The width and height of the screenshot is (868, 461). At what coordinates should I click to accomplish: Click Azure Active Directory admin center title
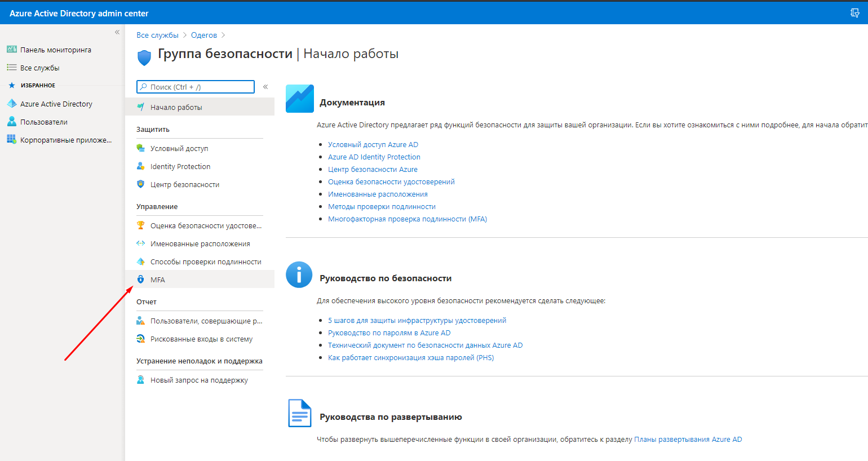tap(79, 13)
